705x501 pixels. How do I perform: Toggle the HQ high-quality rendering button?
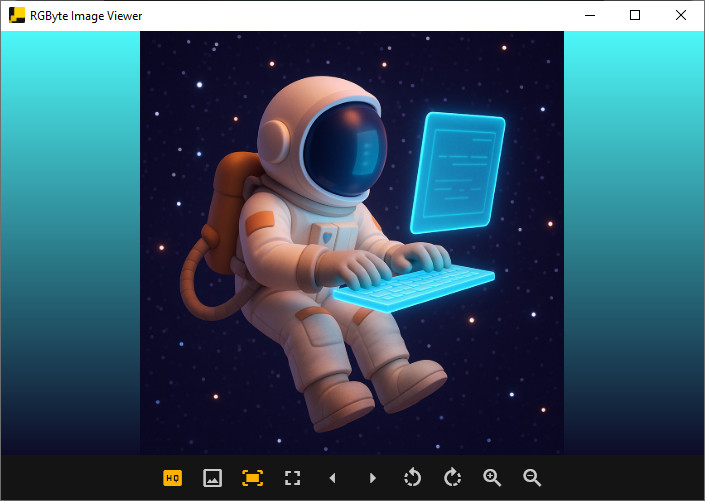[x=173, y=478]
